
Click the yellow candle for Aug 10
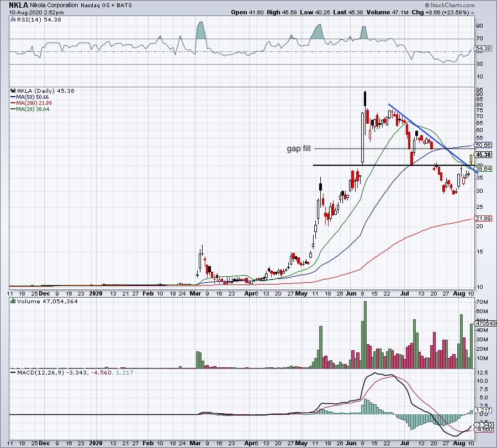(472, 159)
